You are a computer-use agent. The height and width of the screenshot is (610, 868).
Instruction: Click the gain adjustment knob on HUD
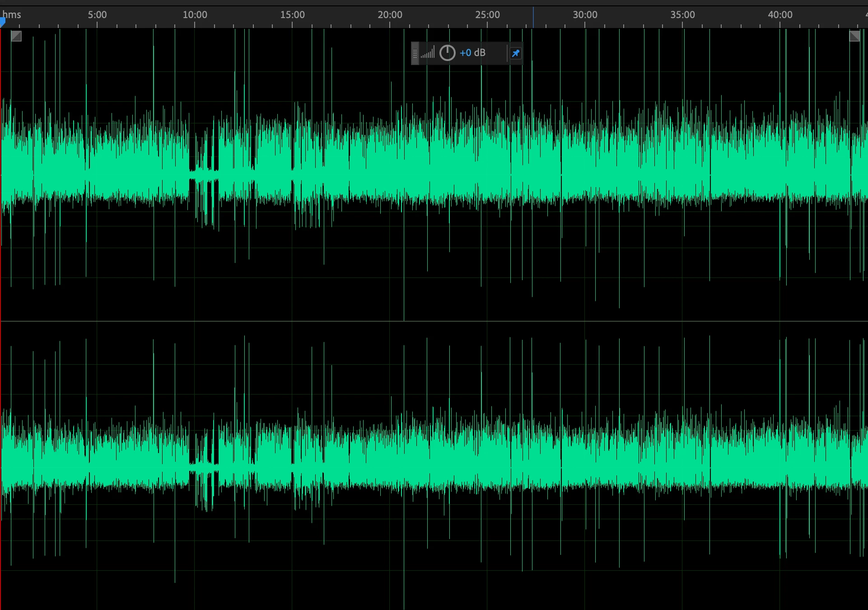point(447,53)
